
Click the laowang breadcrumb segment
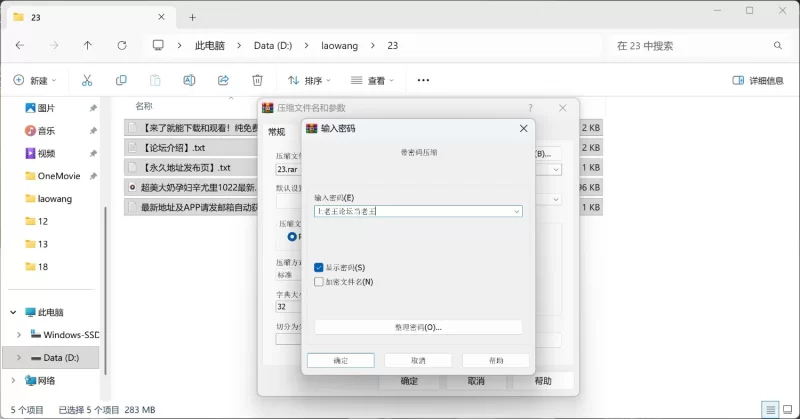point(332,45)
